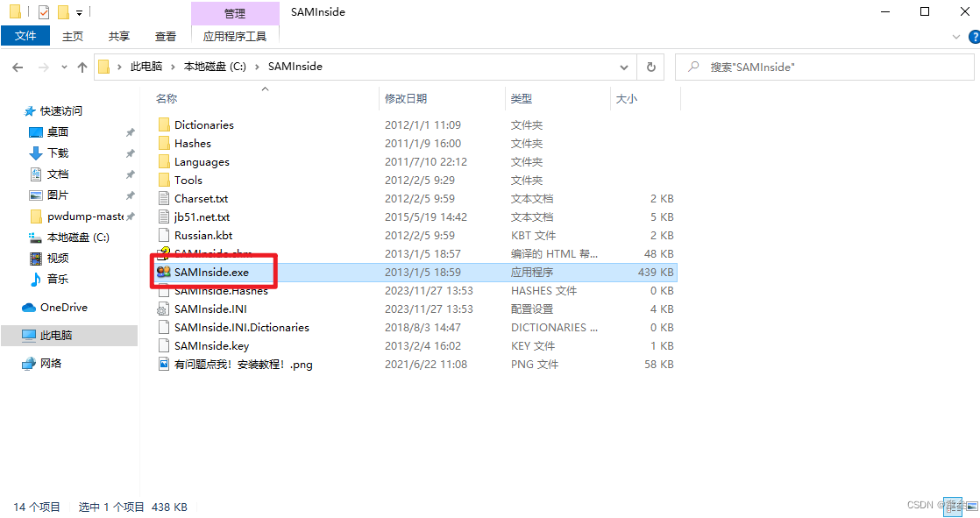Screen dimensions: 980x518
Task: Click 本地磁盘 (C:) in the address breadcrumb
Action: (x=215, y=67)
